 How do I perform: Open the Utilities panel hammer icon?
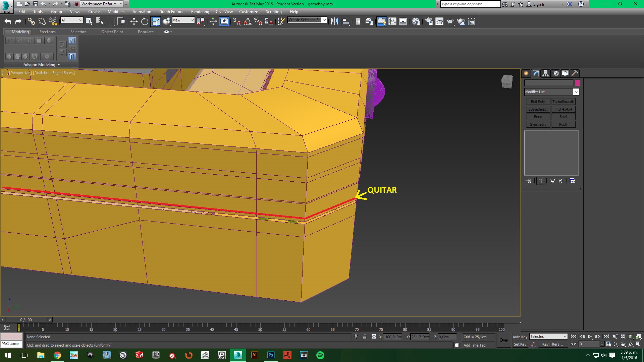pyautogui.click(x=575, y=73)
